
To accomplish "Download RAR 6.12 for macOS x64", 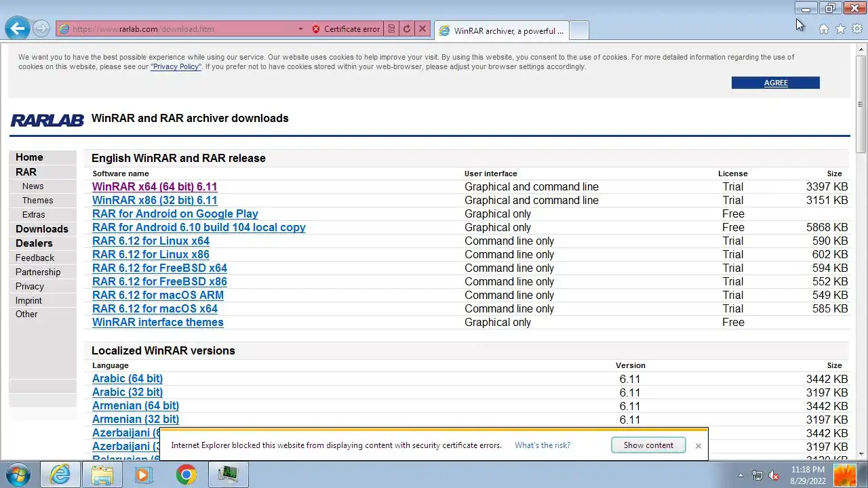I will (155, 308).
